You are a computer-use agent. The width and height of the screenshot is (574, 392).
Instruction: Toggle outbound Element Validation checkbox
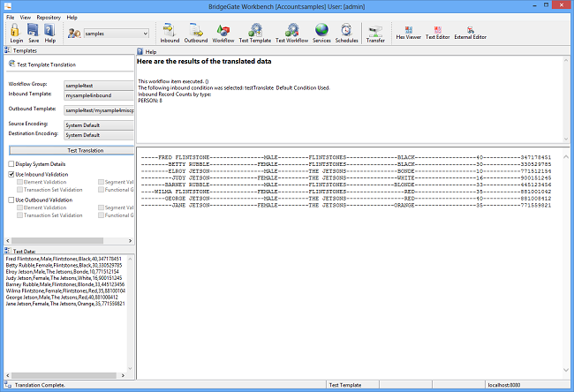(x=19, y=207)
